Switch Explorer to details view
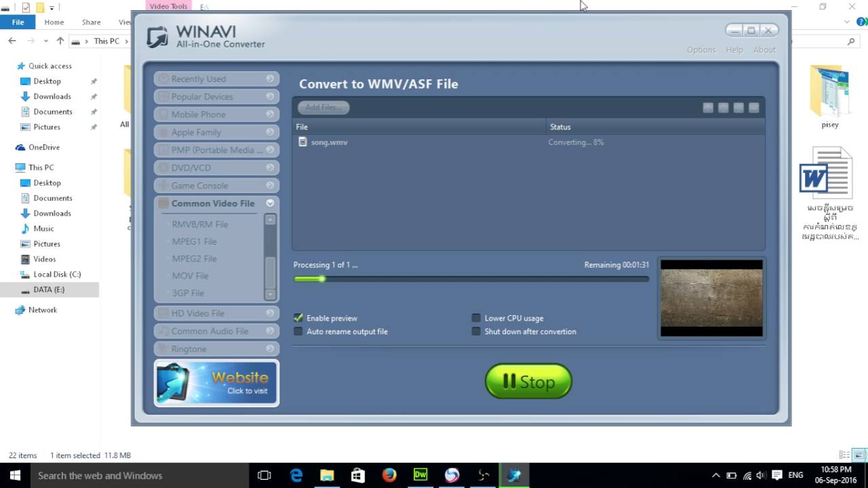 (844, 455)
